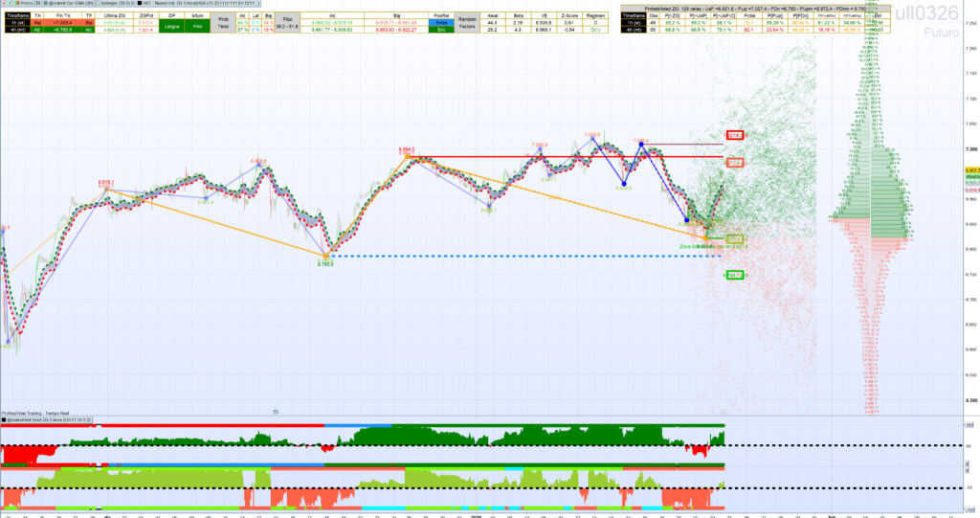Click the green Enc PosRel cell
This screenshot has height=518, width=980.
[x=441, y=30]
